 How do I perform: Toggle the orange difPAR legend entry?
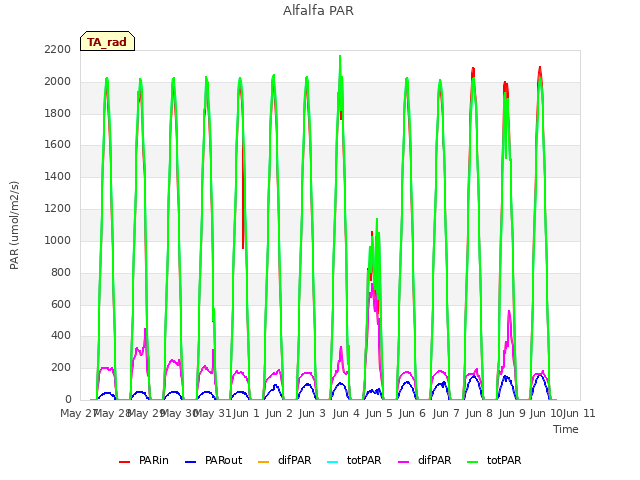(284, 460)
